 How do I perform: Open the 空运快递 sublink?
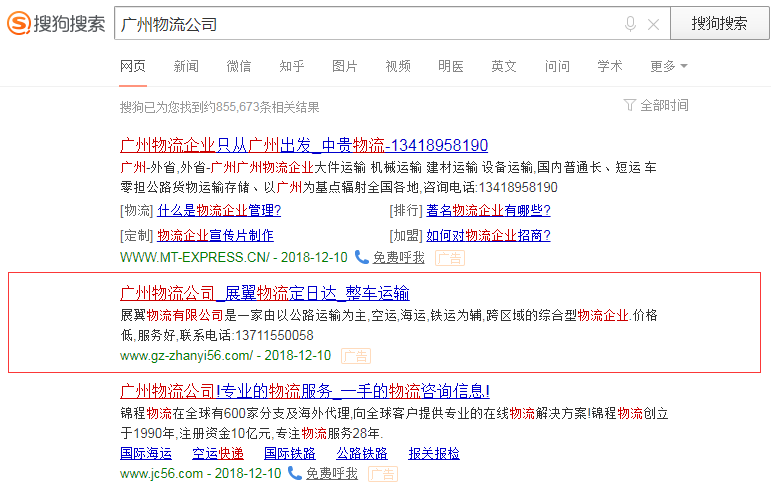pos(218,453)
